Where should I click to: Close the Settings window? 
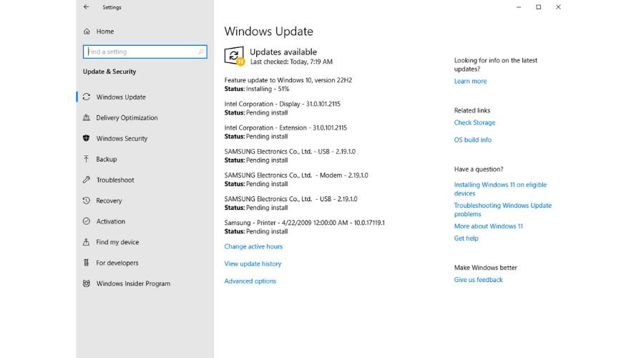558,7
